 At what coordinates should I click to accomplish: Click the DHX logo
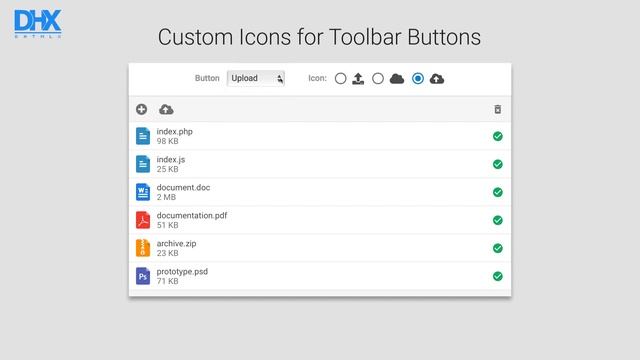point(38,24)
